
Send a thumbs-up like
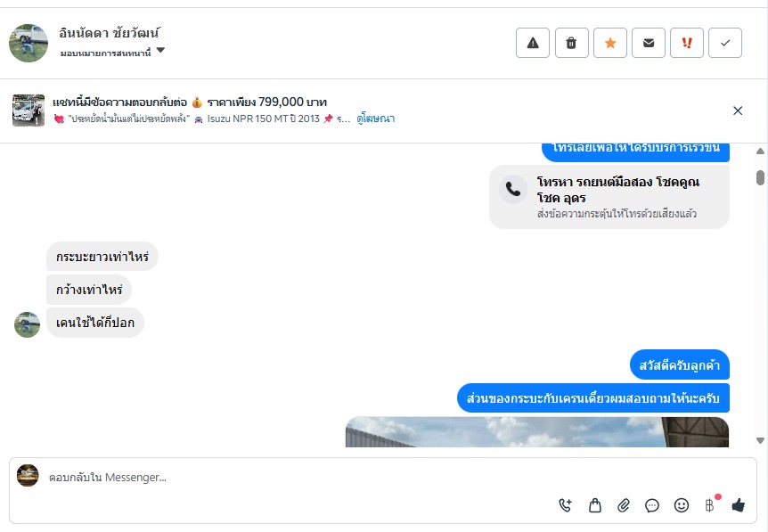pyautogui.click(x=738, y=505)
